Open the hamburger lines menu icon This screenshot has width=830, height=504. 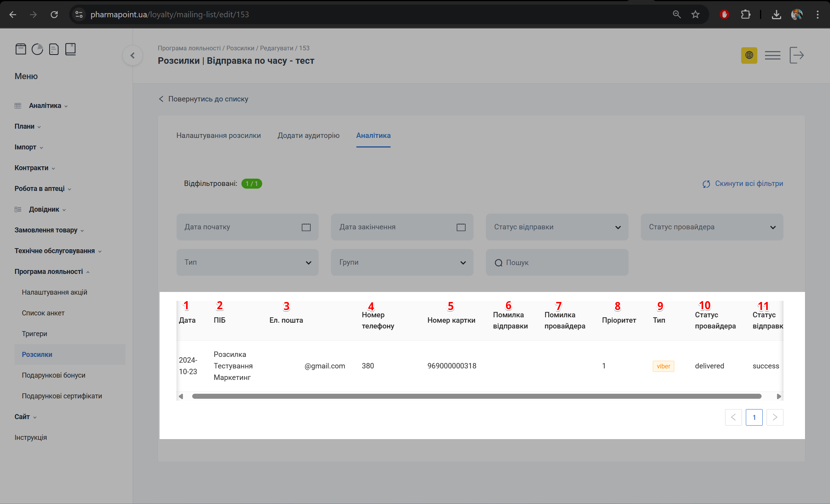pyautogui.click(x=772, y=55)
